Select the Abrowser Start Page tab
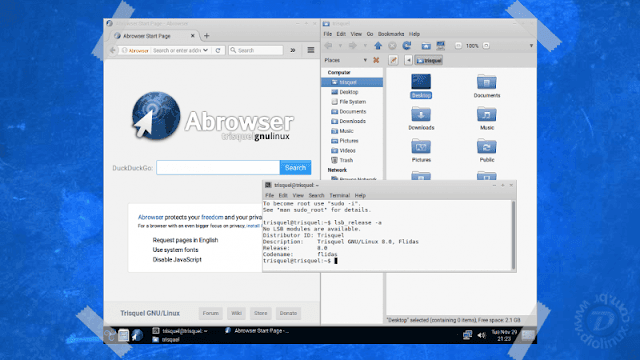Image resolution: width=640 pixels, height=360 pixels. pos(154,36)
